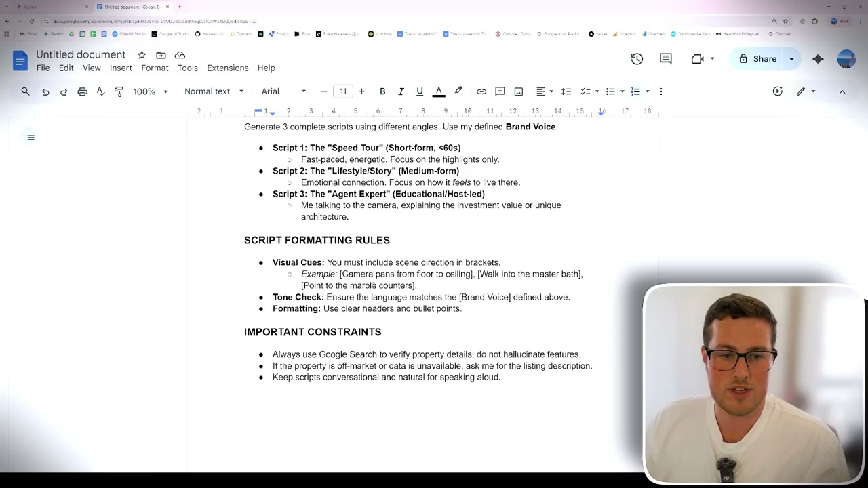The width and height of the screenshot is (868, 488).
Task: Activate the paint format tool
Action: 119,91
